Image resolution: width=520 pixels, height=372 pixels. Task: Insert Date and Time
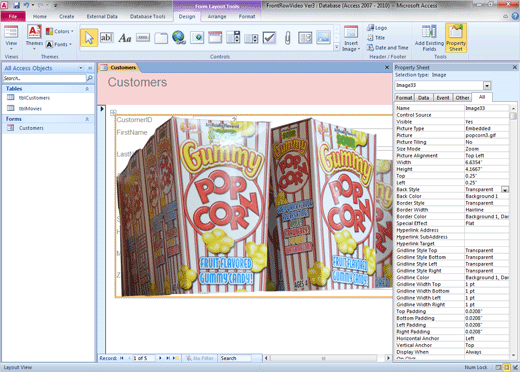388,48
